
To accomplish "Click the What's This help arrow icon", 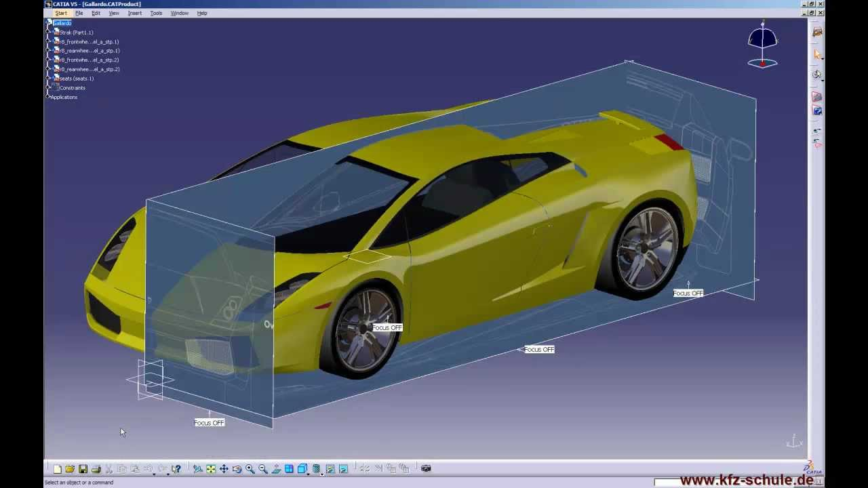I will [176, 468].
